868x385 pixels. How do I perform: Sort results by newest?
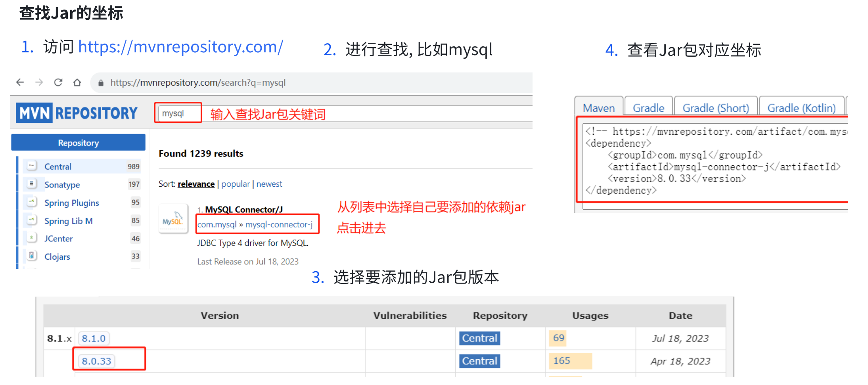coord(269,184)
